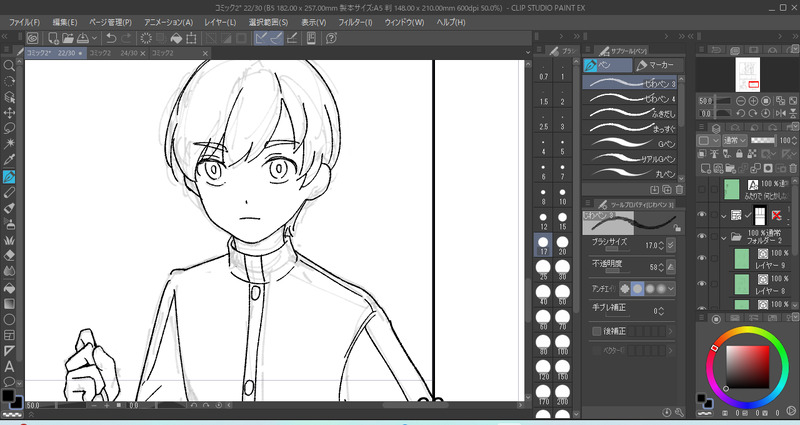
Task: Select the Figure ellipse tool
Action: pyautogui.click(x=9, y=319)
